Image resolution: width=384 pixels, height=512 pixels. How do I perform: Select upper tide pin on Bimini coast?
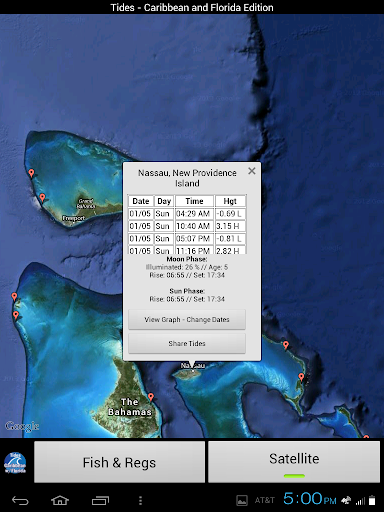pos(14,297)
